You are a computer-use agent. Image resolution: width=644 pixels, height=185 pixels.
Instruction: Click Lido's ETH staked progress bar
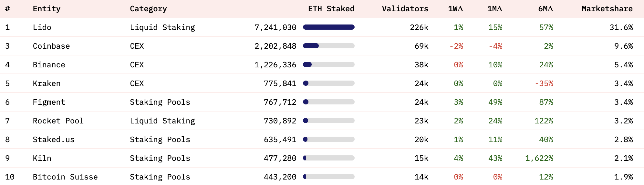click(328, 27)
